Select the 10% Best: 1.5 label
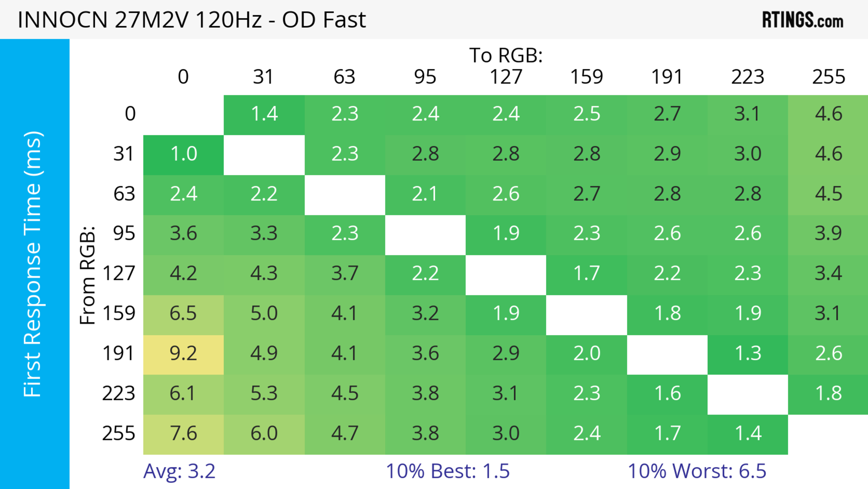The height and width of the screenshot is (489, 868). [x=448, y=471]
